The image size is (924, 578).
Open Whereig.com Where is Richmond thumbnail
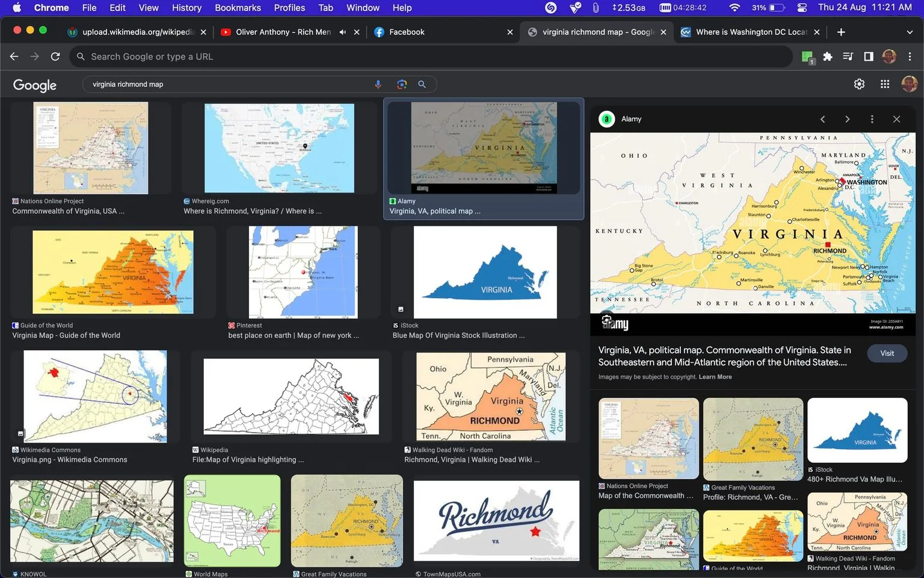coord(279,148)
